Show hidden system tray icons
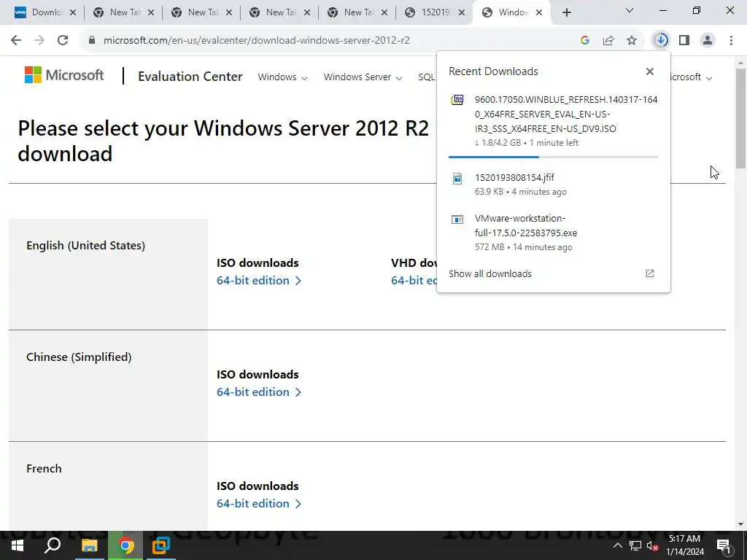This screenshot has width=747, height=560. pyautogui.click(x=617, y=545)
